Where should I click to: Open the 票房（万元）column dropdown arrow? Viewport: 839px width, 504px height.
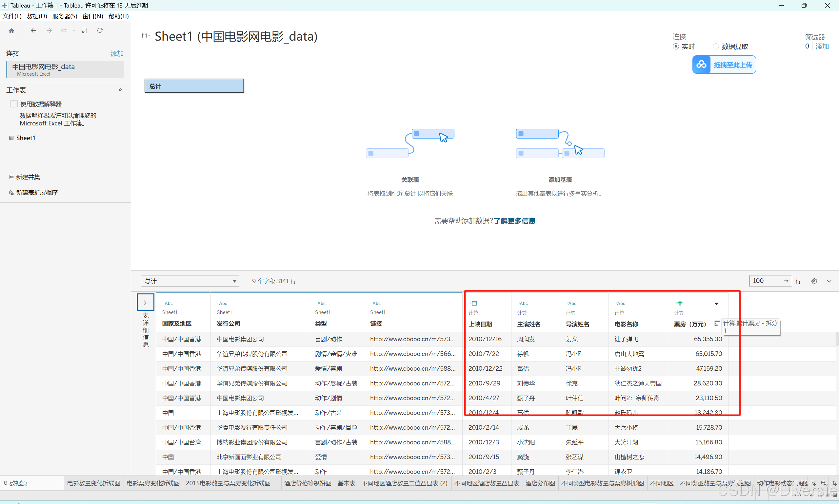tap(716, 304)
